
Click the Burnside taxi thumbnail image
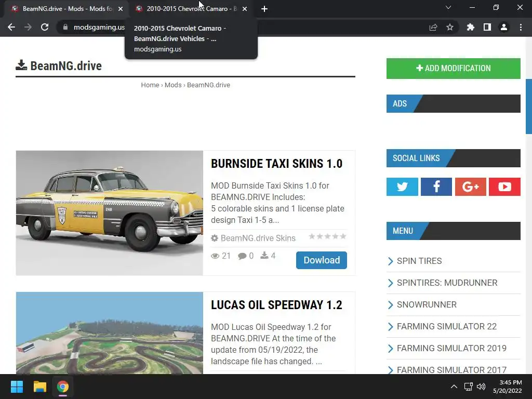(110, 212)
